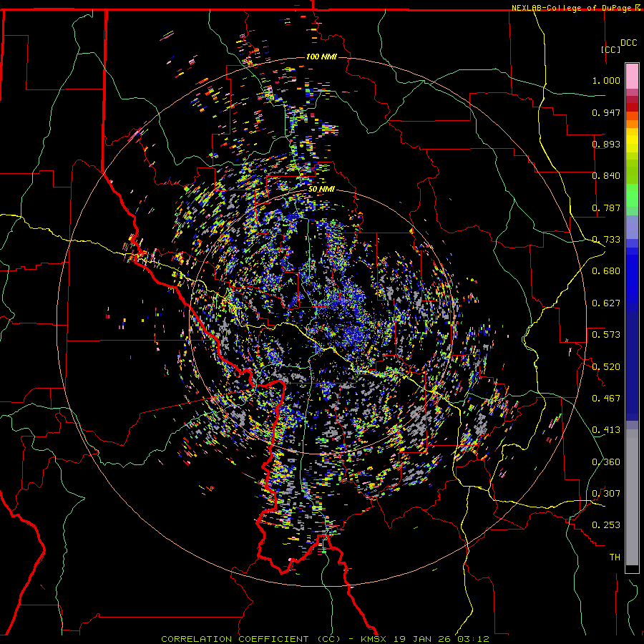Click the 50 NMI range ring label
The width and height of the screenshot is (644, 644).
point(321,190)
